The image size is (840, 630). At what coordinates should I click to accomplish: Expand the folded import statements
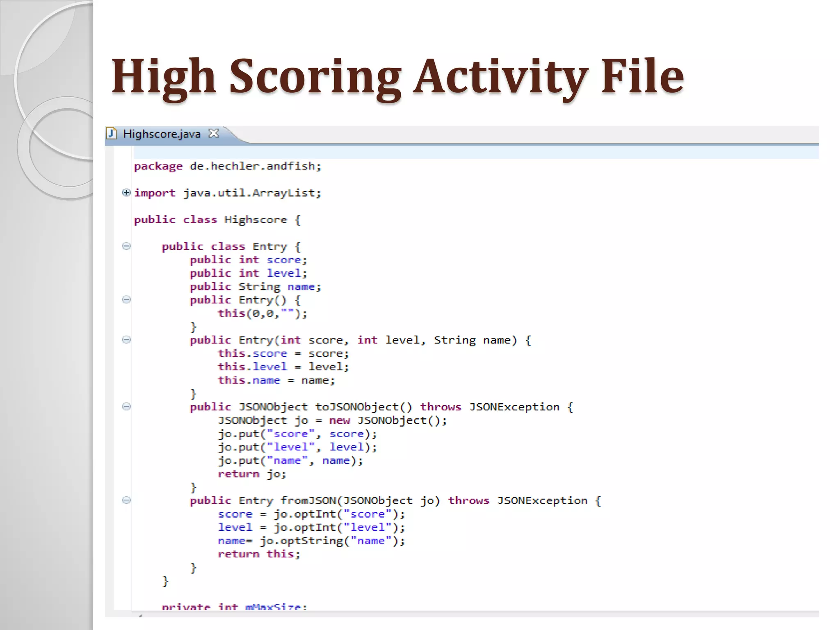tap(126, 192)
